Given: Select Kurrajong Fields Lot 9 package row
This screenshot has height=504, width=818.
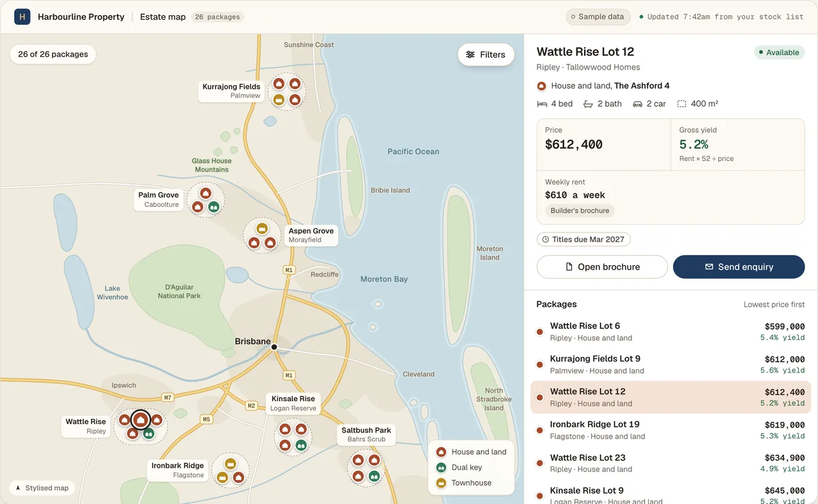Looking at the screenshot, I should [671, 365].
